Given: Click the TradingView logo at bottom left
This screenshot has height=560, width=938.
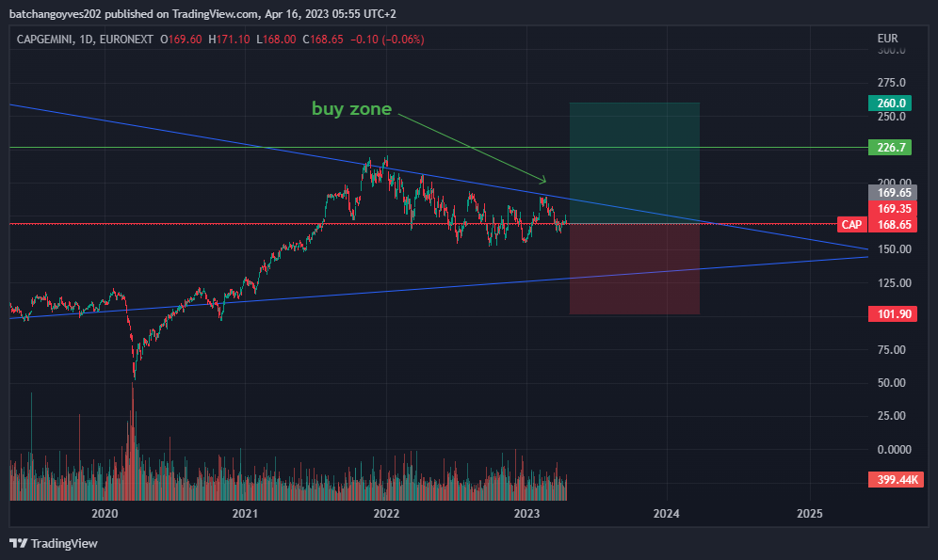Looking at the screenshot, I should coord(54,543).
